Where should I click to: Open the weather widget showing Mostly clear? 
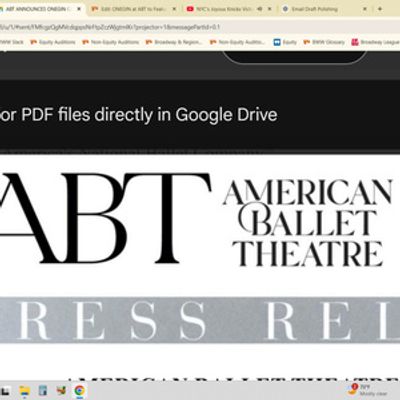tap(367, 390)
